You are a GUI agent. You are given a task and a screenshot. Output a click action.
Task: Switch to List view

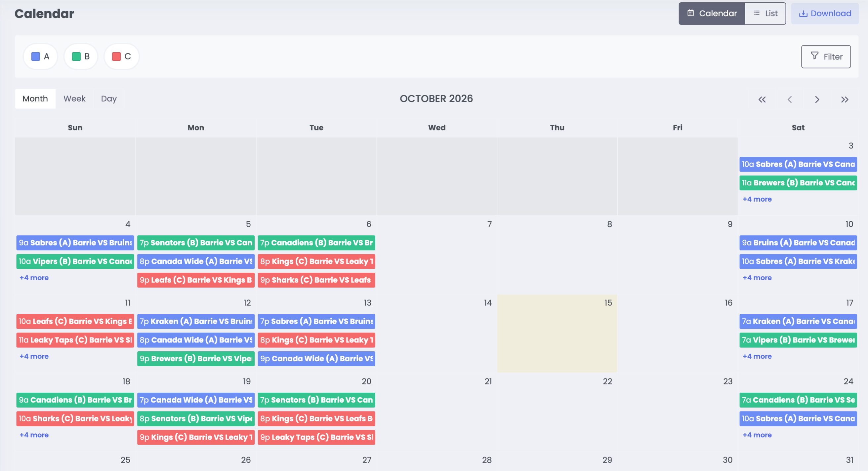tap(765, 14)
